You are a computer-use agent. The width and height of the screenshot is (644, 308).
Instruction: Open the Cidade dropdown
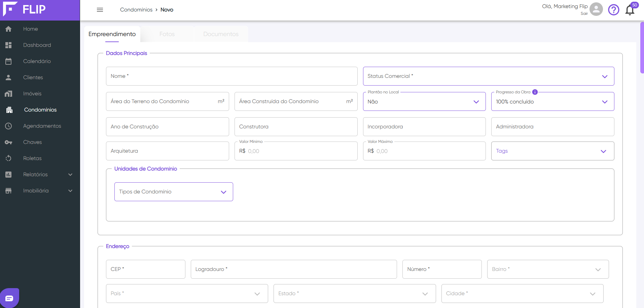[523, 294]
